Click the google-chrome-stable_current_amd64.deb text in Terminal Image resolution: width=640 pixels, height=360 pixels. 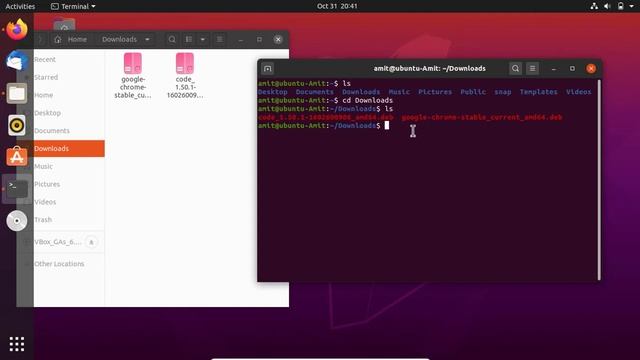[x=482, y=118]
